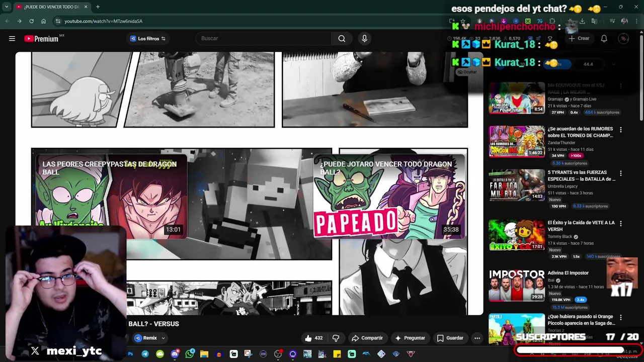644x362 pixels.
Task: Open Telegram from the taskbar
Action: pos(145,354)
